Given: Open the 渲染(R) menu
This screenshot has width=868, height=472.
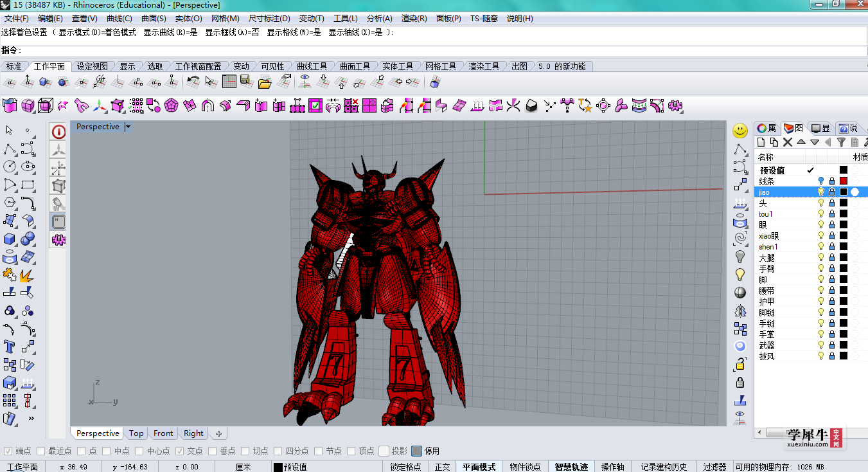Looking at the screenshot, I should [415, 18].
